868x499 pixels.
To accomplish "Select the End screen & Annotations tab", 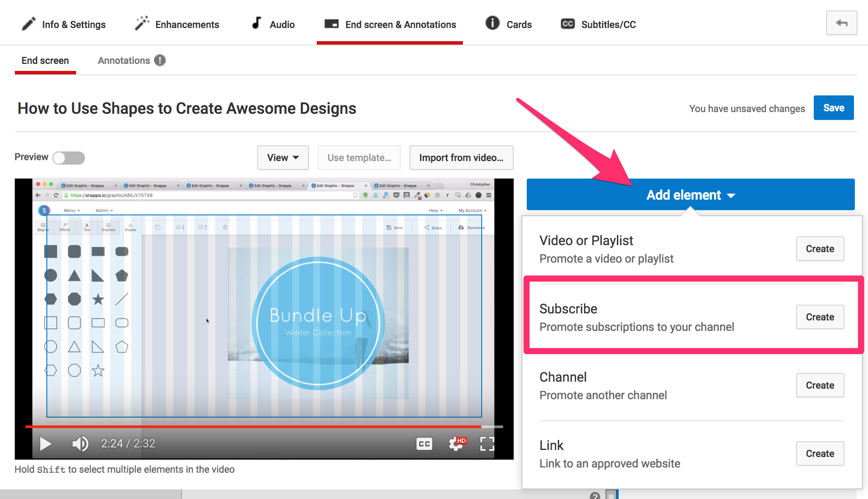I will point(390,24).
